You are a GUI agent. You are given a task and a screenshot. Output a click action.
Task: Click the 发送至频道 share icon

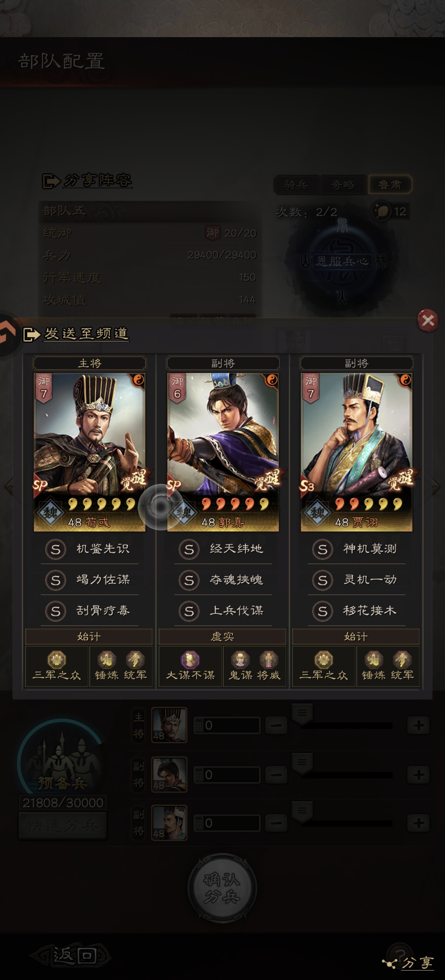click(x=31, y=334)
